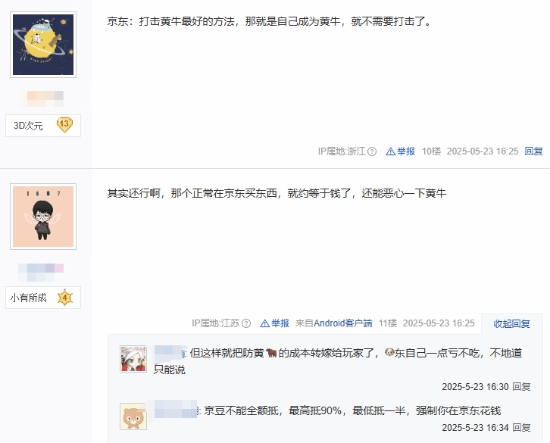
Task: Open the white-haired anime avatar in replies
Action: pyautogui.click(x=133, y=359)
